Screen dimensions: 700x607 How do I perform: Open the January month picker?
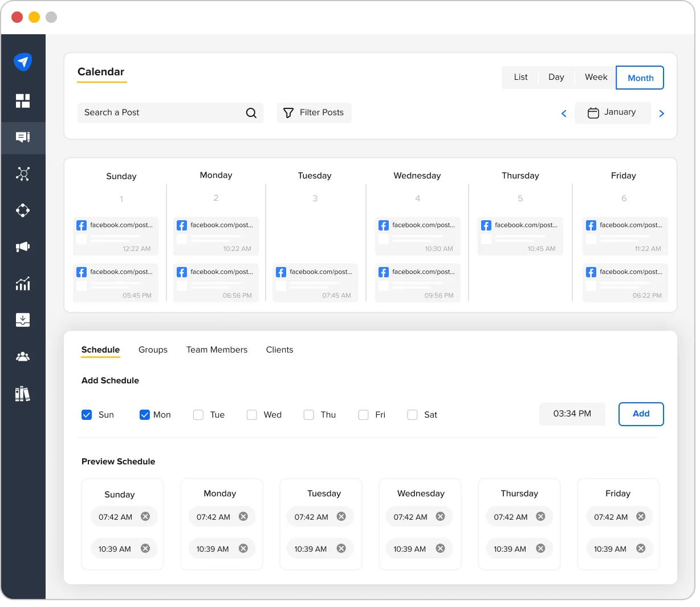click(x=612, y=112)
